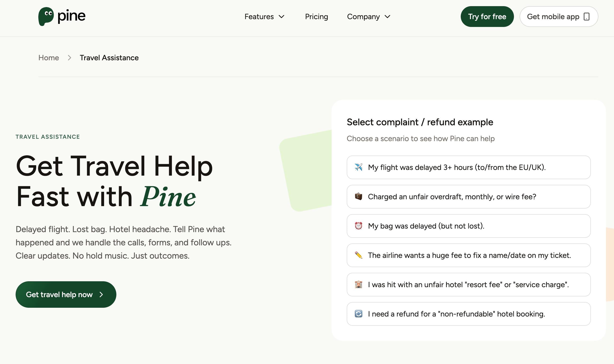Select unfair hotel 'resort fee' scenario

click(x=469, y=285)
